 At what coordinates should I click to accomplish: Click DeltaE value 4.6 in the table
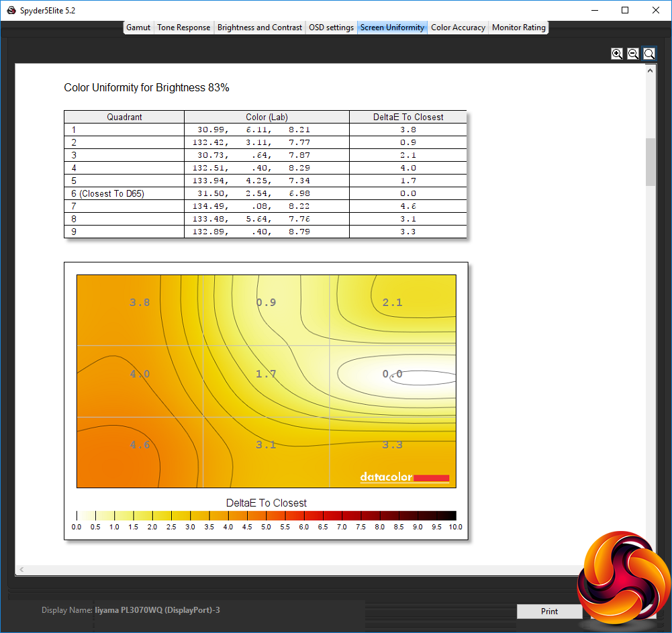coord(408,206)
